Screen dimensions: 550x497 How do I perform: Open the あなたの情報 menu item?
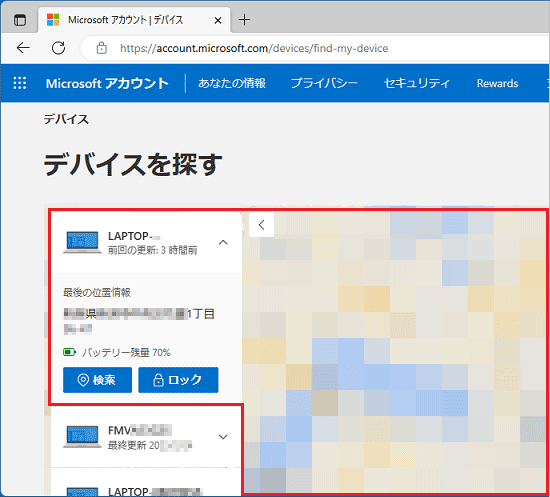pos(232,83)
